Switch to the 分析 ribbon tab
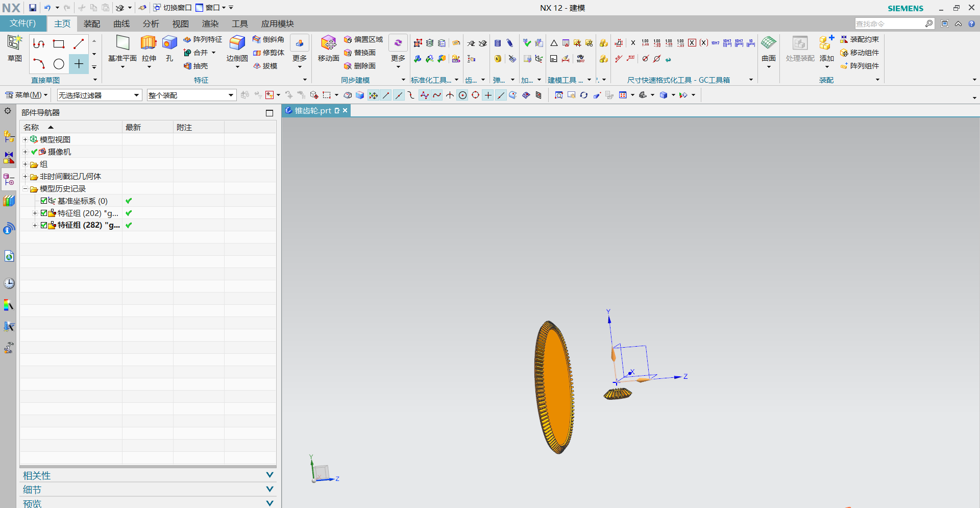This screenshot has width=980, height=508. tap(151, 23)
